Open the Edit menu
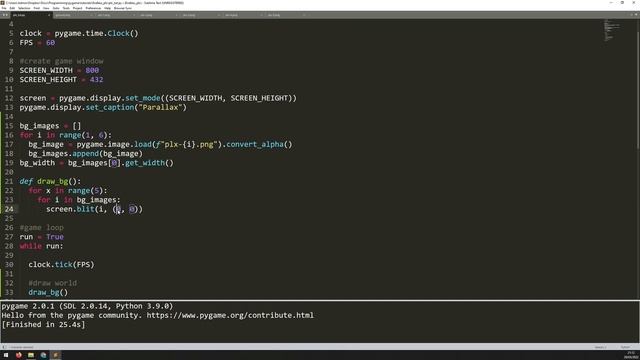 pyautogui.click(x=12, y=8)
